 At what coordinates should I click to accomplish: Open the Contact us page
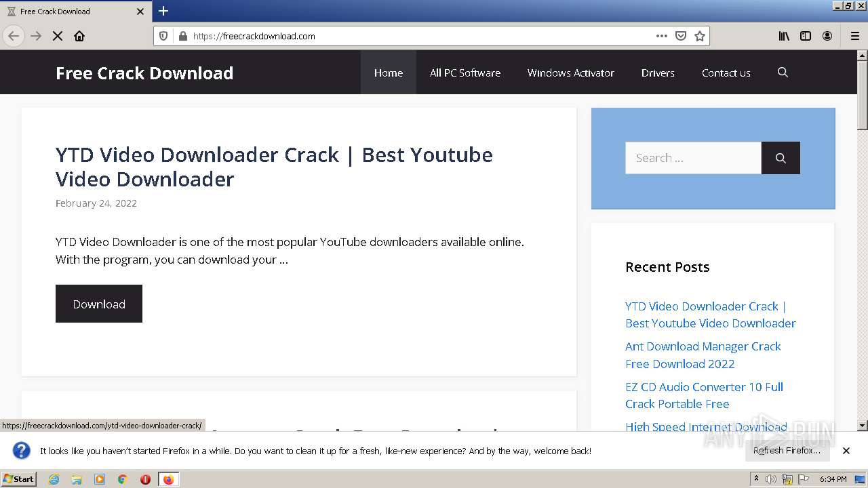(x=726, y=73)
